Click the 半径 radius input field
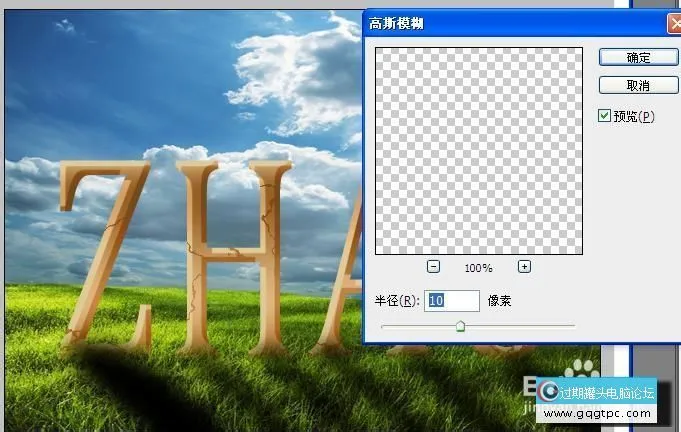 pos(452,301)
